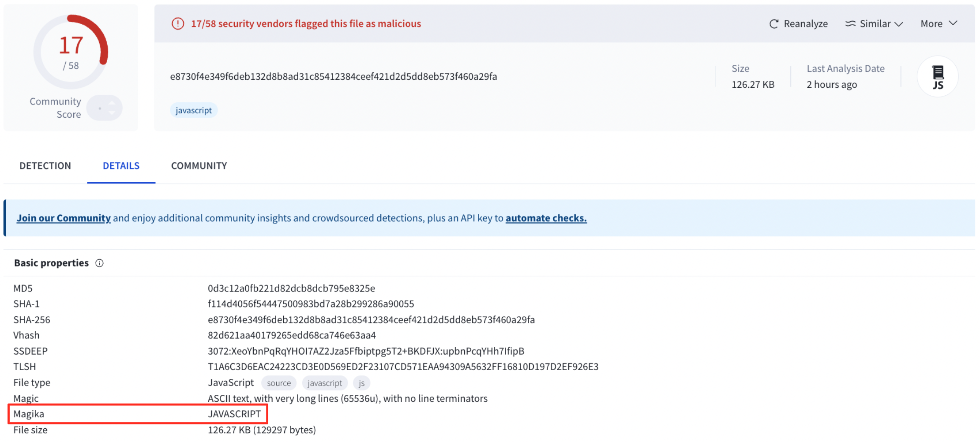
Task: Click the SHA-256 hash in the header
Action: point(334,77)
